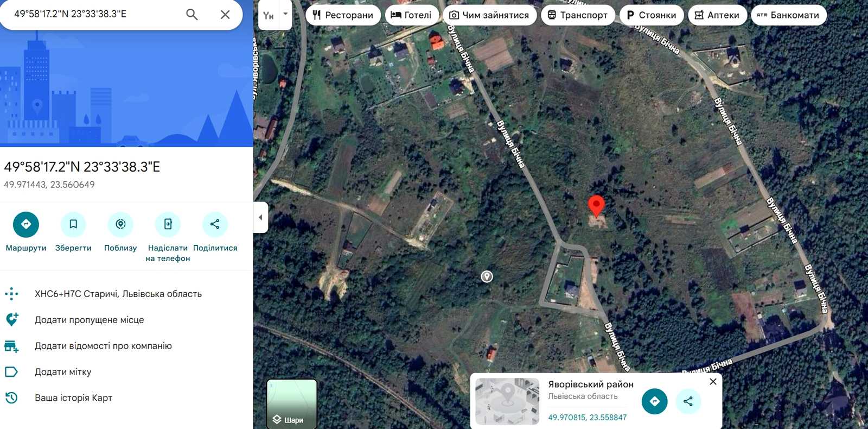The width and height of the screenshot is (868, 429).
Task: Click the Maps history clock icon
Action: (x=11, y=398)
